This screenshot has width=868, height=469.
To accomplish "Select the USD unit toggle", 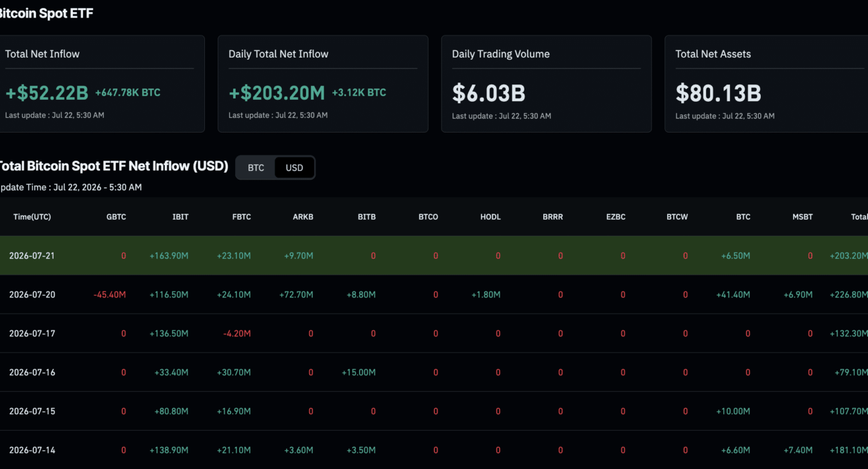I will point(294,167).
